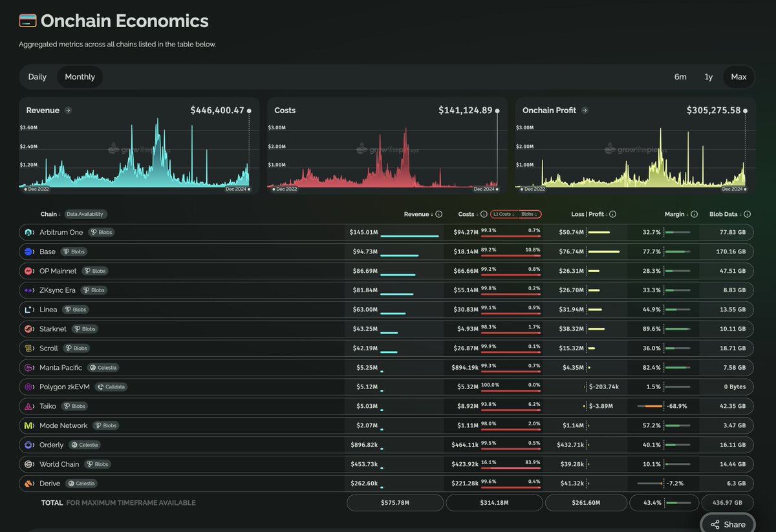The height and width of the screenshot is (532, 776).
Task: Click the Polygon zkEVM chain logo
Action: [x=29, y=387]
